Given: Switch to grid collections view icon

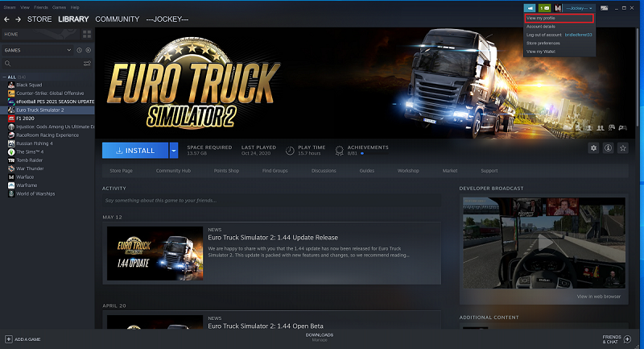Looking at the screenshot, I should [x=86, y=35].
